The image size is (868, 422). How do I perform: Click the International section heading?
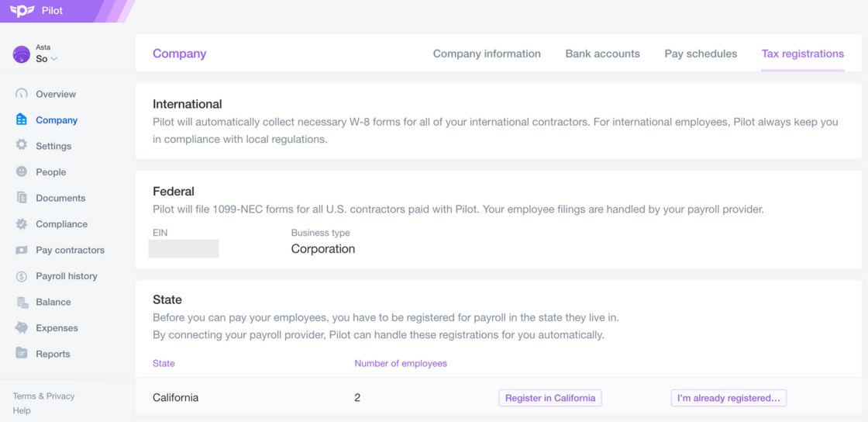point(187,104)
